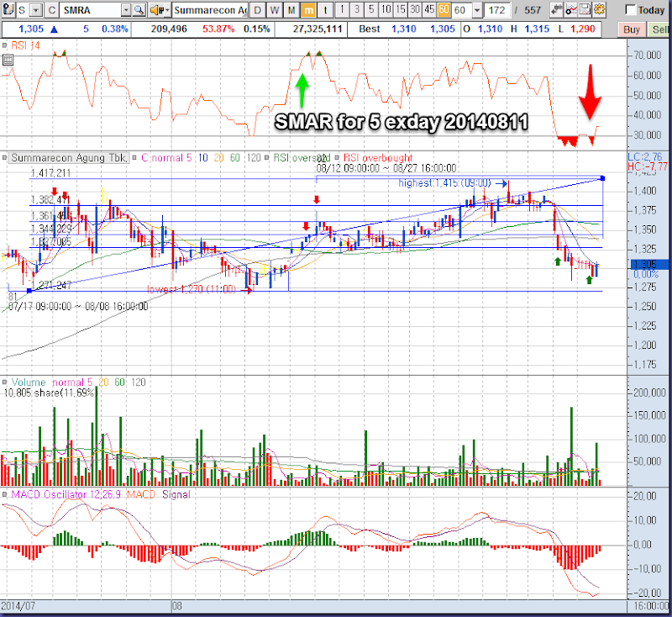The height and width of the screenshot is (617, 672).
Task: Click the SMRA stock code field
Action: pos(91,10)
